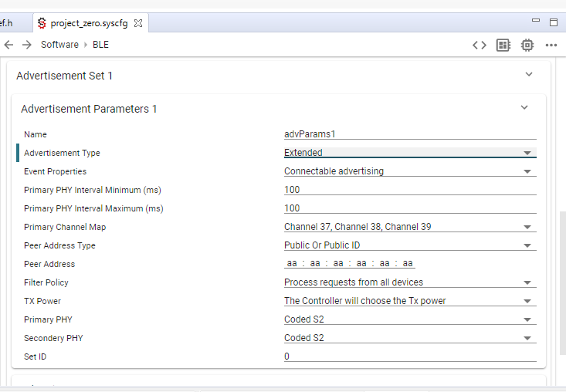Click the forward navigation arrow
This screenshot has width=566, height=392.
27,45
